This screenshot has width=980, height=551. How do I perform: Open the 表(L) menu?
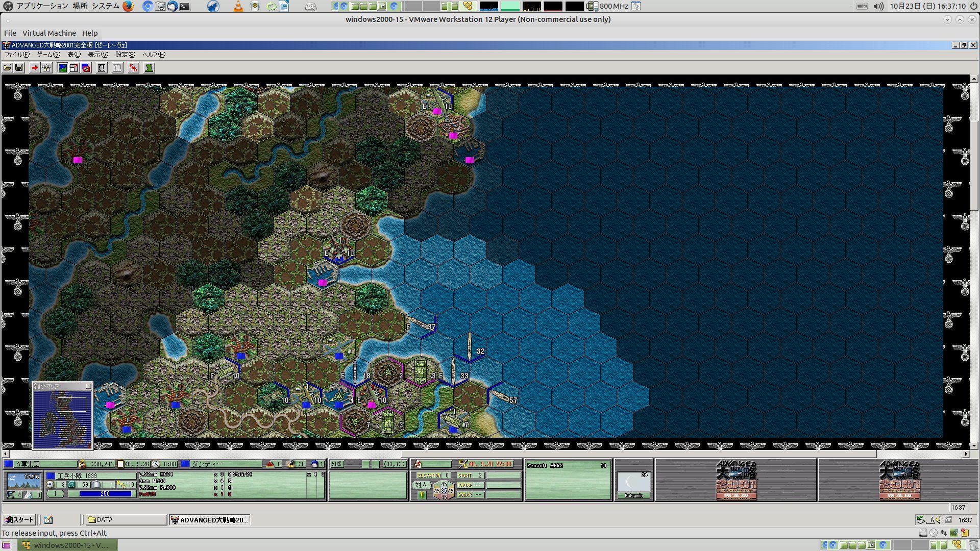[74, 55]
